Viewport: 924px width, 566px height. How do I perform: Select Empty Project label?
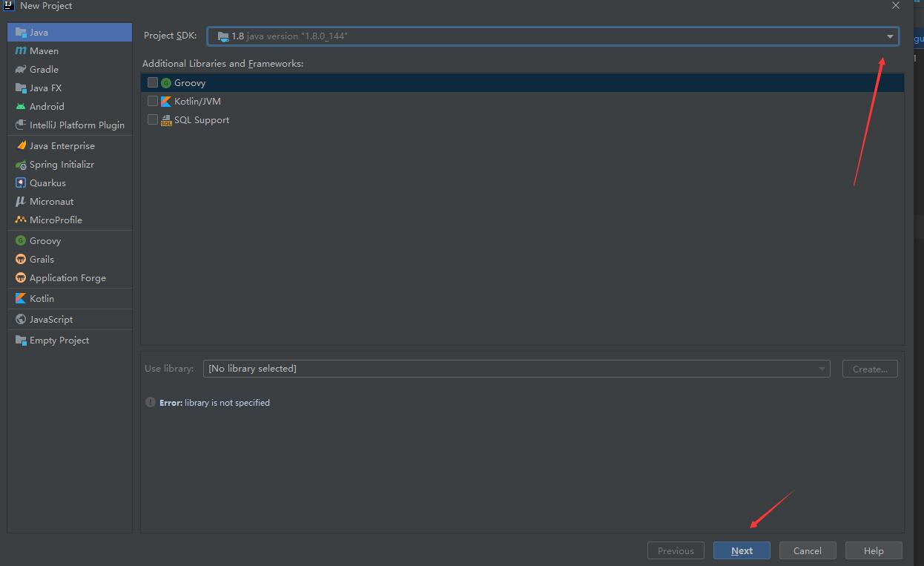pyautogui.click(x=59, y=340)
